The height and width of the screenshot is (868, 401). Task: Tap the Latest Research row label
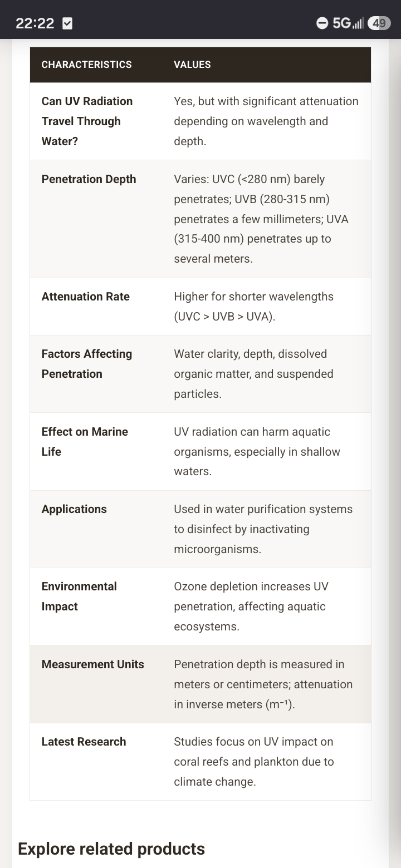(84, 742)
